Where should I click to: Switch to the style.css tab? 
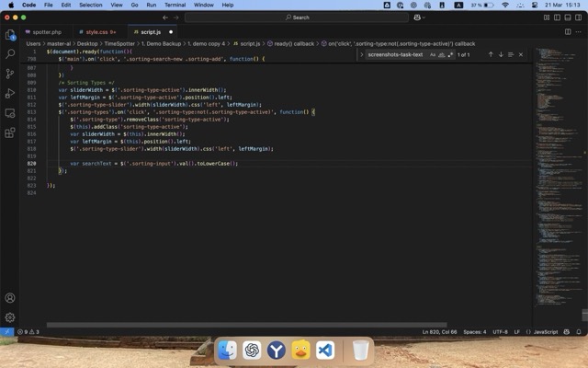(99, 31)
